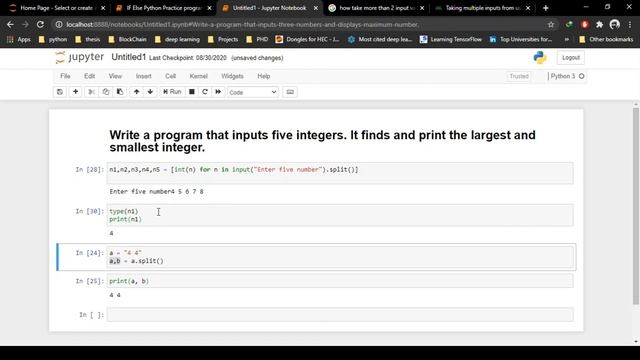
Task: Open the BlockChain bookmarks folder
Action: (x=128, y=40)
